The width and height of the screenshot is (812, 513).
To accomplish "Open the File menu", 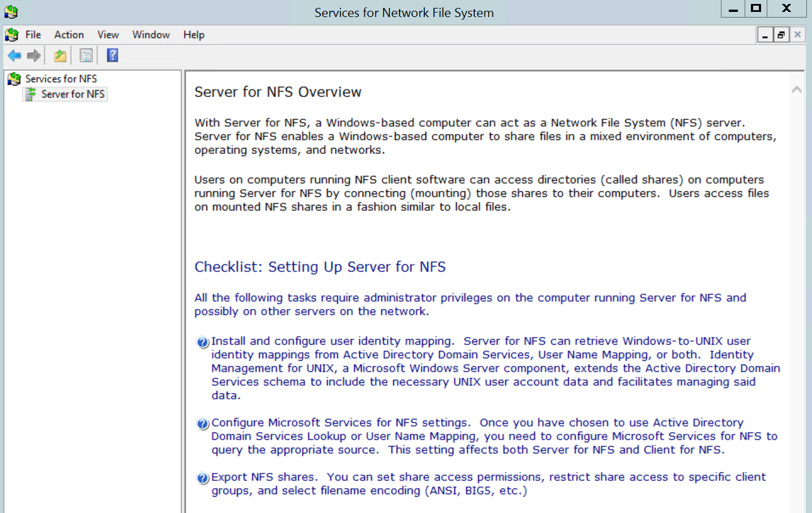I will pyautogui.click(x=33, y=35).
